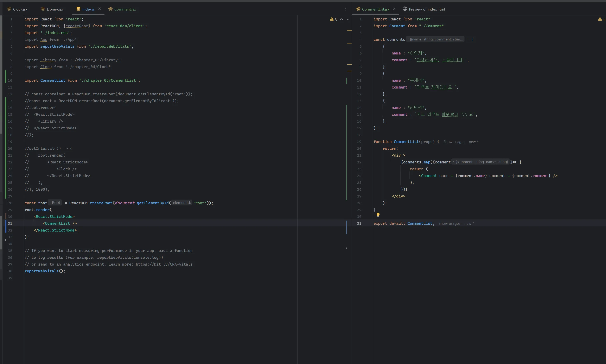Click the comments type inlay hint
Viewport: 606px width, 364px height.
pos(435,39)
